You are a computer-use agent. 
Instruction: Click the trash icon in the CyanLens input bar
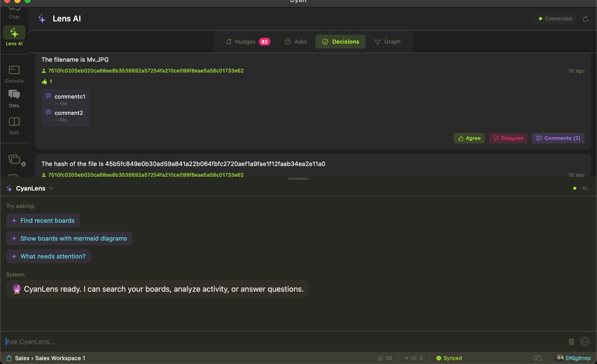pos(571,342)
